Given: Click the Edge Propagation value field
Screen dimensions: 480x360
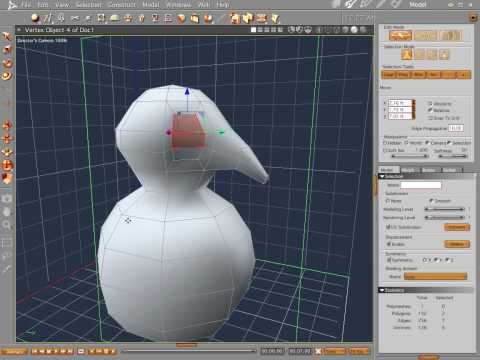Looking at the screenshot, I should click(456, 128).
